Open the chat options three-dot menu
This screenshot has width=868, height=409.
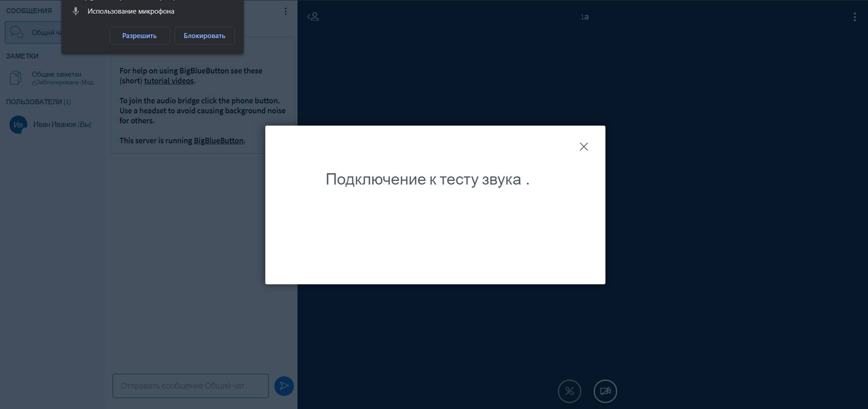pos(285,11)
